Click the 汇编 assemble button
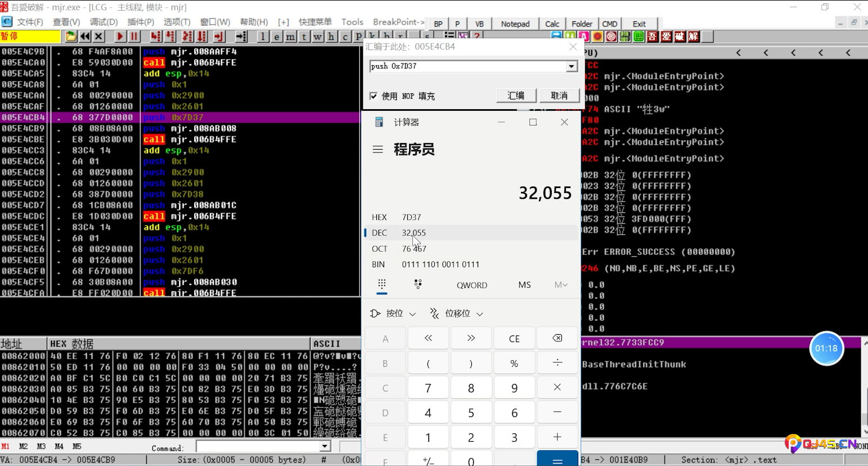This screenshot has height=466, width=868. [516, 96]
